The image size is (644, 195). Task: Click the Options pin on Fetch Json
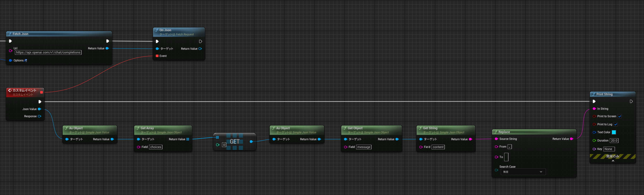point(11,60)
